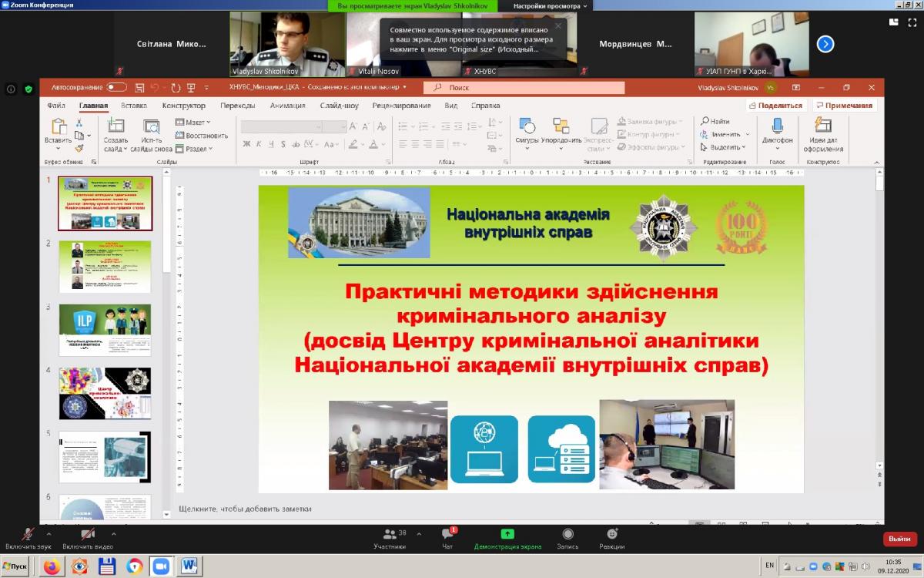The width and height of the screenshot is (924, 578).
Task: Toggle the Автосохранение switch in PowerPoint
Action: click(117, 87)
